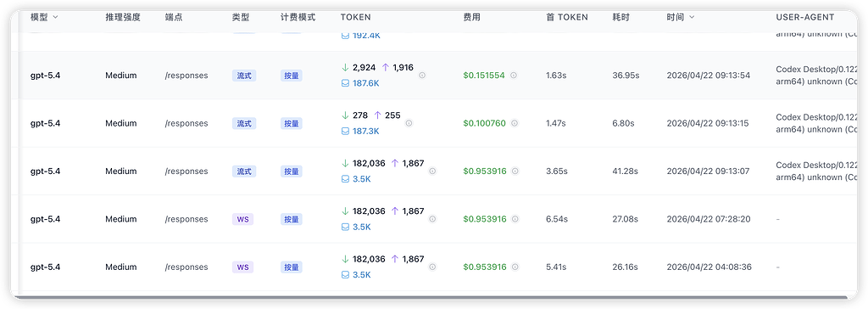The image size is (868, 309).
Task: Click the 推理强度 column header
Action: 123,17
